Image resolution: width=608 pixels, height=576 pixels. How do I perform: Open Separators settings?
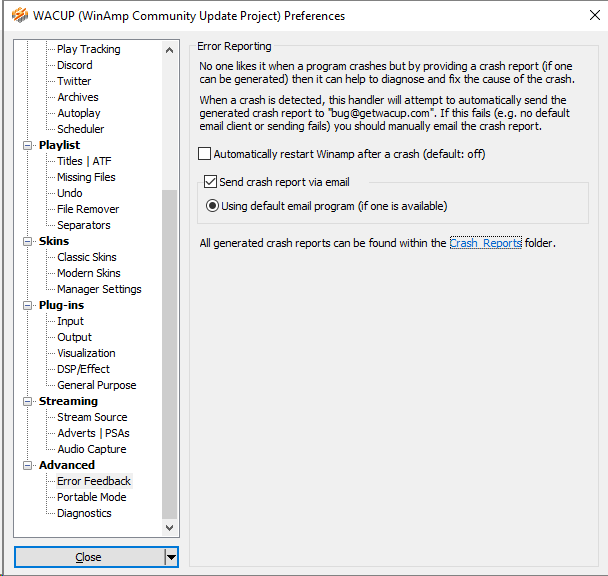pyautogui.click(x=84, y=225)
